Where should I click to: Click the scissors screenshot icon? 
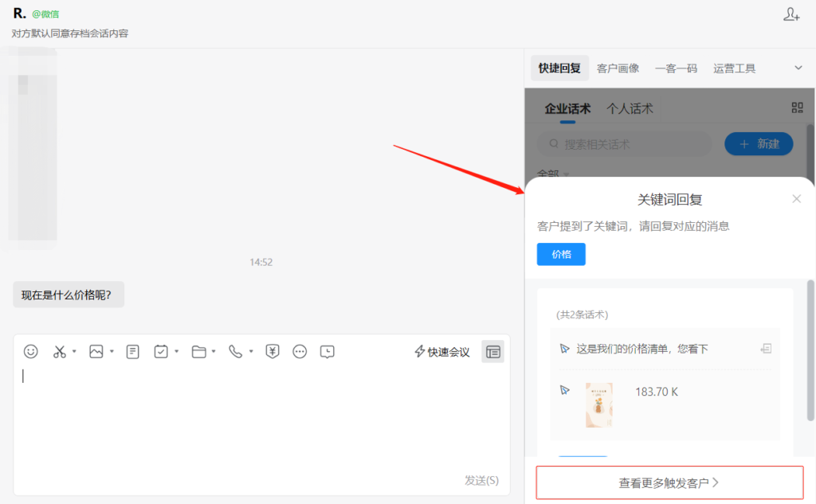(59, 351)
